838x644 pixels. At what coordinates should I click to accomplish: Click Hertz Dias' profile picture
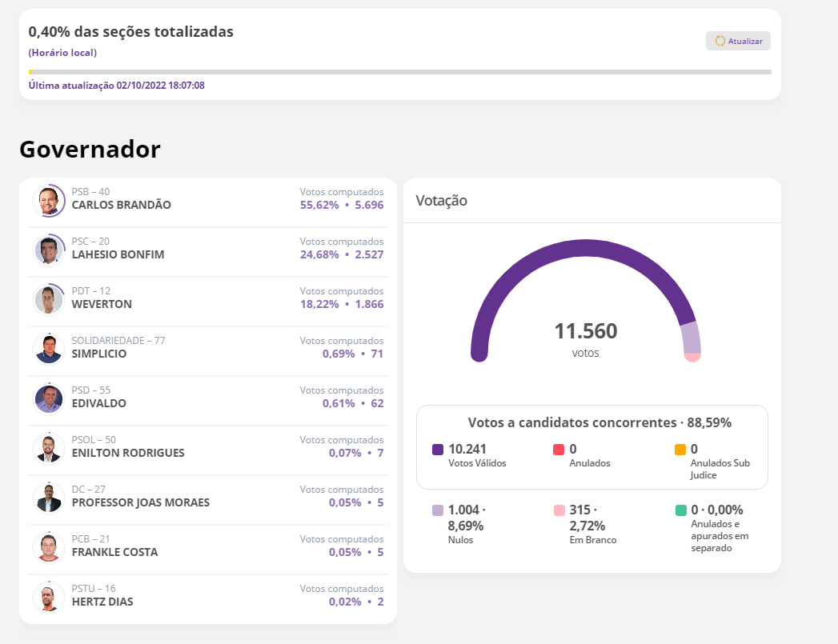pyautogui.click(x=49, y=598)
